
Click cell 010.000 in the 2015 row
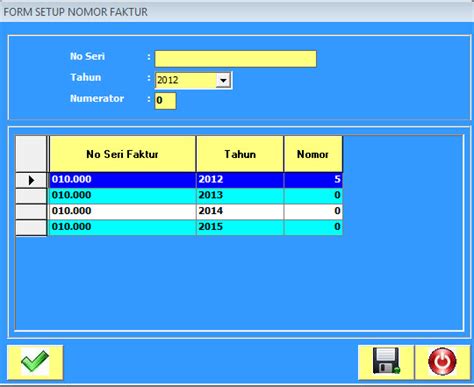[x=123, y=227]
